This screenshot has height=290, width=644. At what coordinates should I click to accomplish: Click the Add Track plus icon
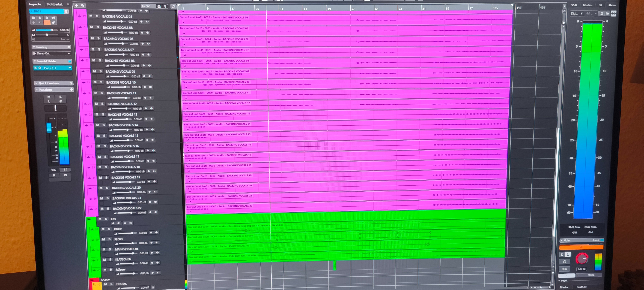(x=77, y=5)
